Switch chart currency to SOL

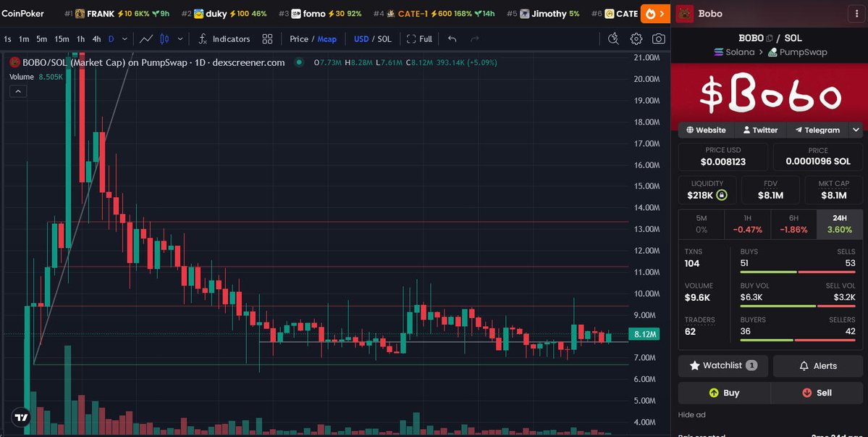(x=384, y=38)
